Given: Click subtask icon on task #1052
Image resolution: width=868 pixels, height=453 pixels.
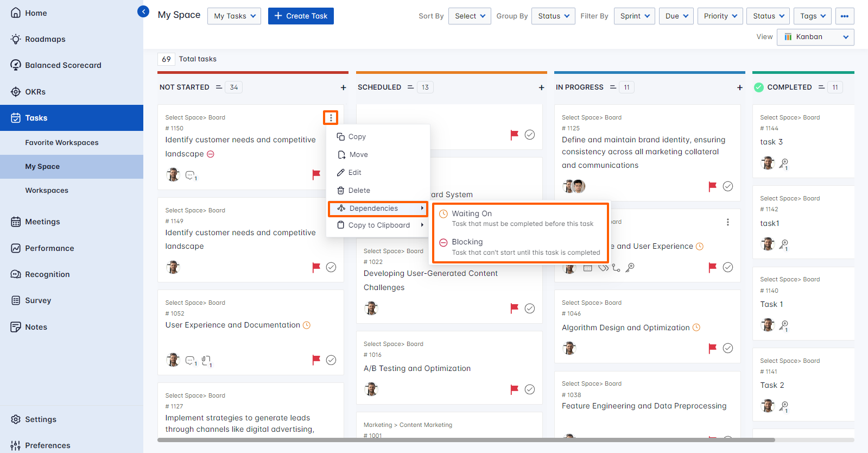Looking at the screenshot, I should (206, 360).
